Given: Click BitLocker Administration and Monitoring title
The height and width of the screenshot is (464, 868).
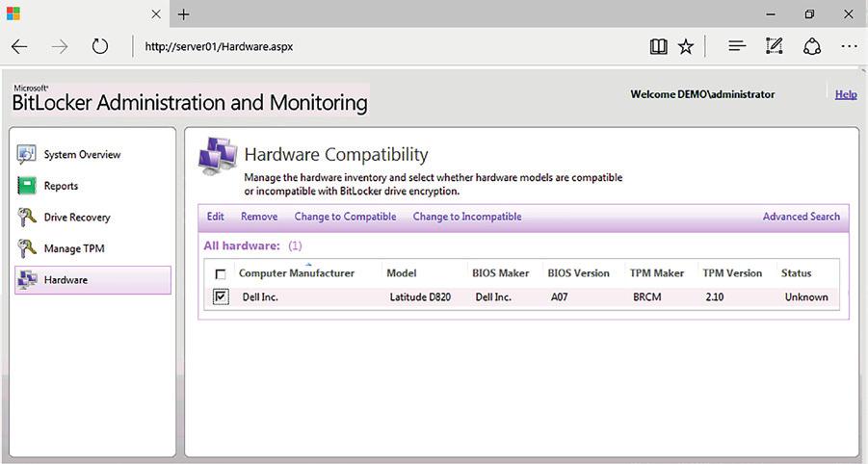Looking at the screenshot, I should [190, 103].
